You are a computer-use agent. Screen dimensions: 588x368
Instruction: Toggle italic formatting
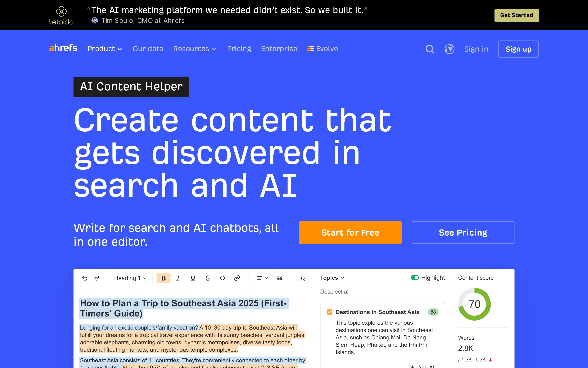(x=178, y=278)
